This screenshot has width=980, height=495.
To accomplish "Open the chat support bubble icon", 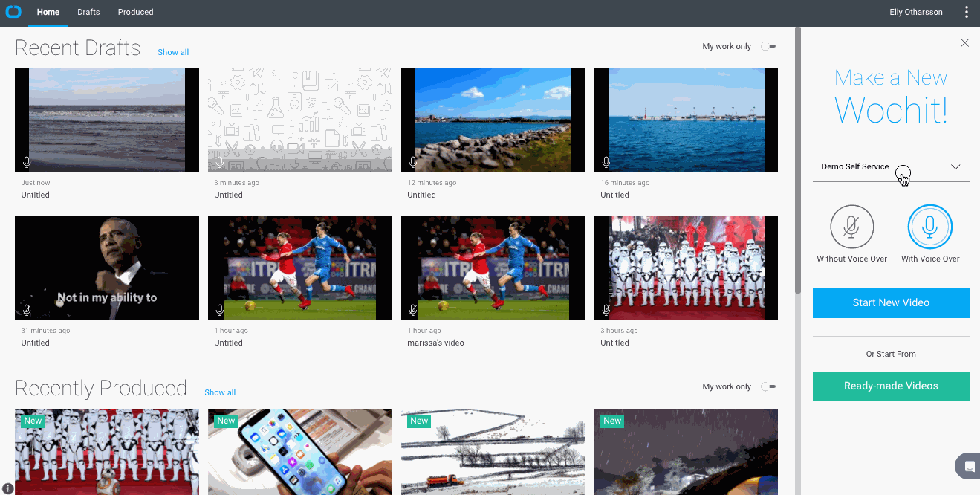I will 968,466.
